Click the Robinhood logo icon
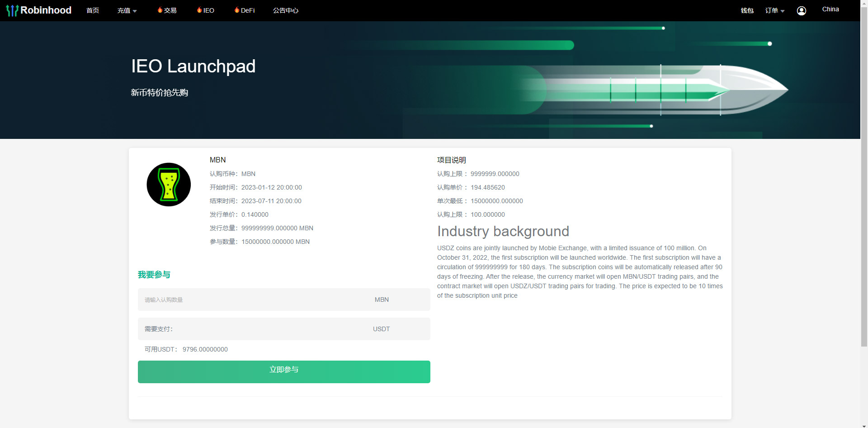This screenshot has height=428, width=868. click(12, 10)
